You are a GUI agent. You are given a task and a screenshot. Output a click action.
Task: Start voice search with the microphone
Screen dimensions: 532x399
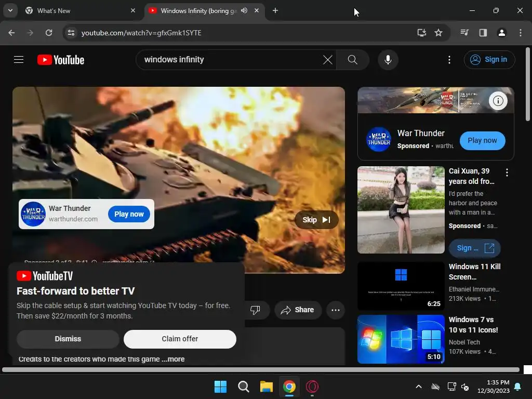tap(388, 60)
